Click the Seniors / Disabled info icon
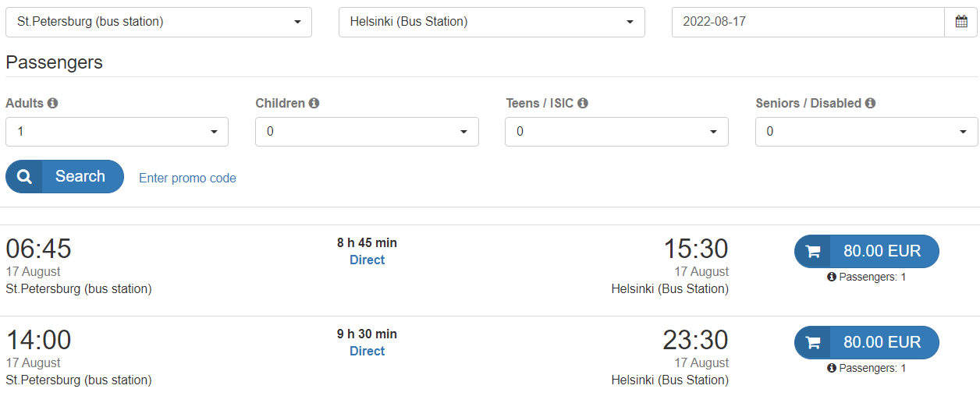 pyautogui.click(x=870, y=103)
